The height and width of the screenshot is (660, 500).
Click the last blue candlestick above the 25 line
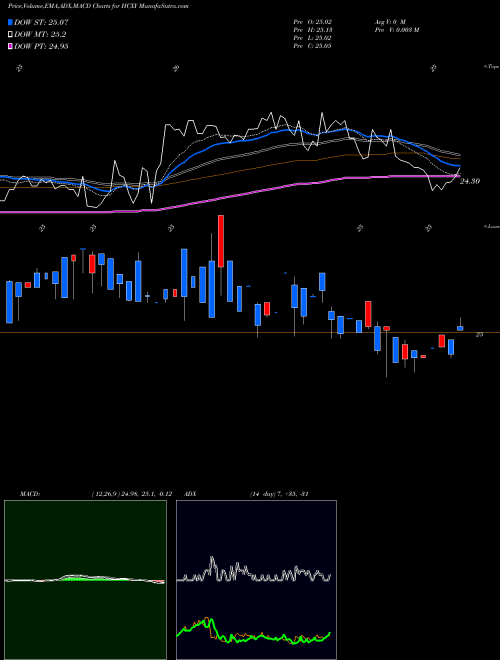tap(460, 328)
